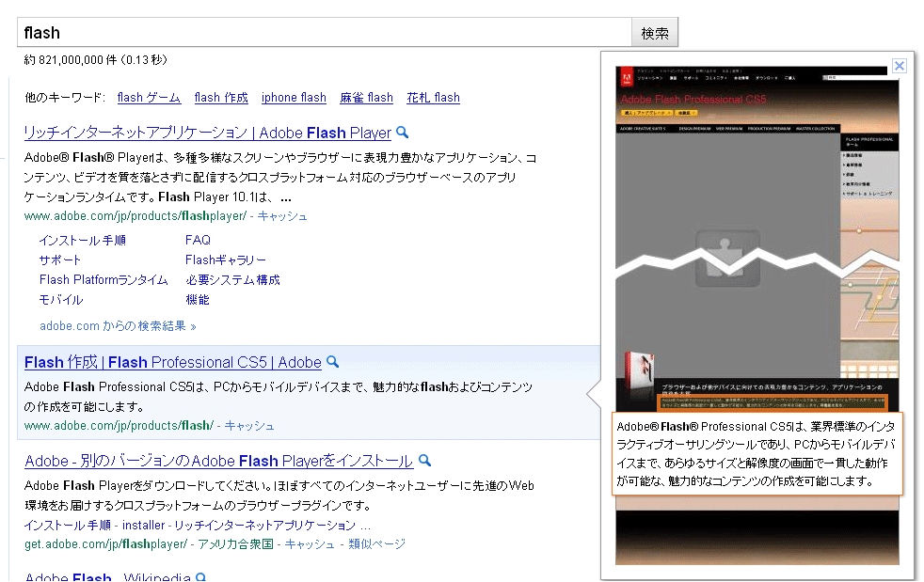
Task: Open related keyword 'flash ゲーム'
Action: pos(149,98)
